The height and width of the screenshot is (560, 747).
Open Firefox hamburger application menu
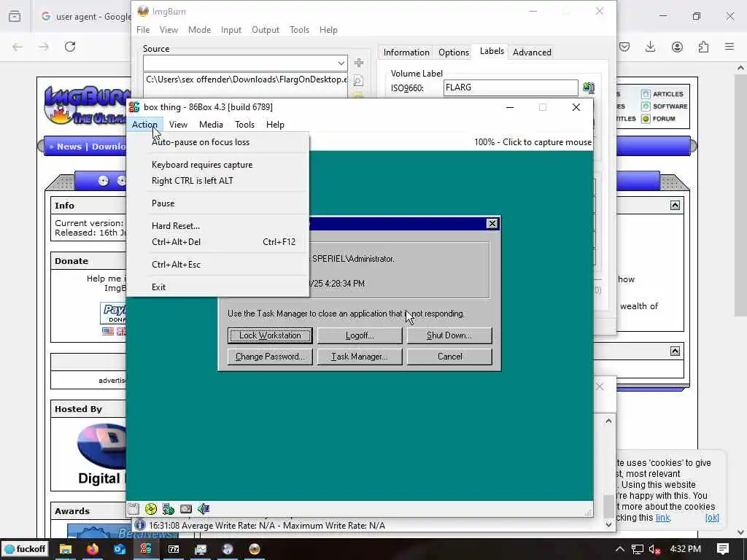(x=729, y=47)
